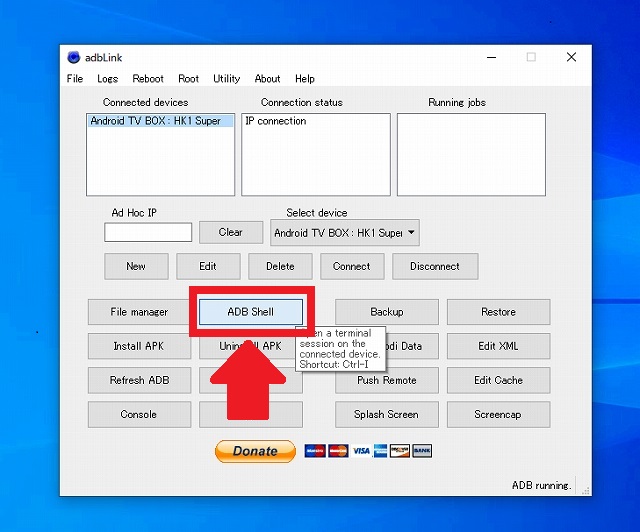Screen dimensions: 640x532
Task: Minimize the adbLink window
Action: [x=491, y=57]
